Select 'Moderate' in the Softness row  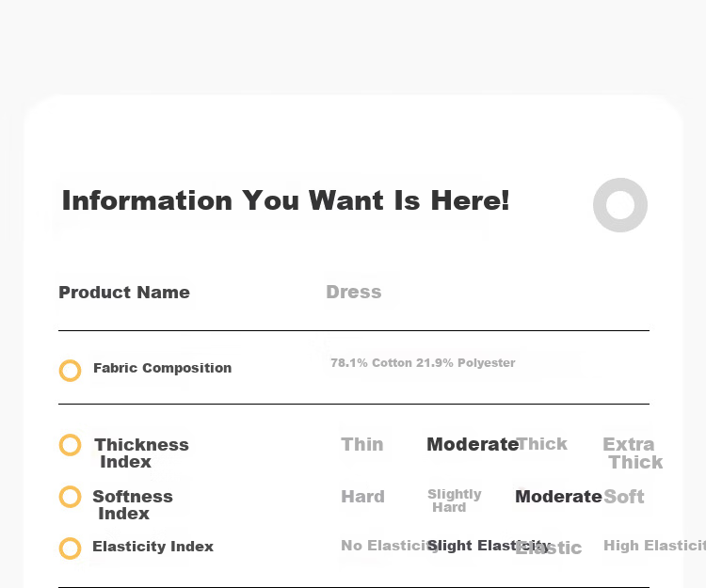point(558,497)
